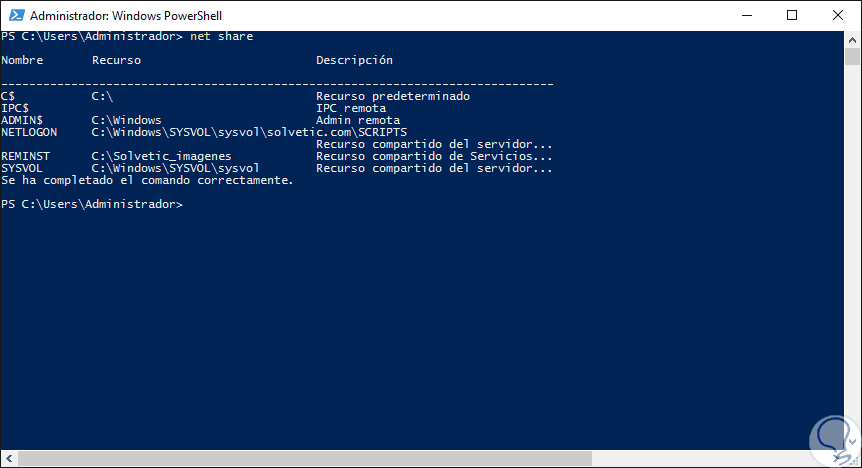Open the PowerShell window system menu icon
Image resolution: width=862 pixels, height=468 pixels.
click(15, 16)
